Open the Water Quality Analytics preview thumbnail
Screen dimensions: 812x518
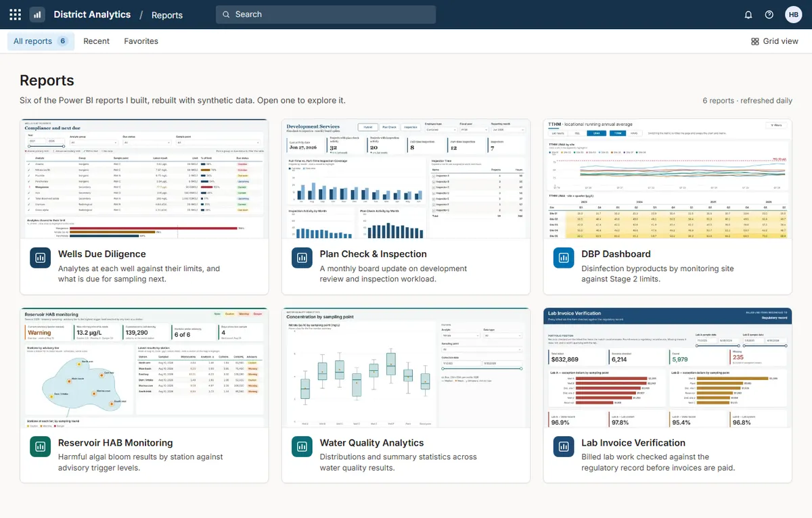click(x=406, y=367)
